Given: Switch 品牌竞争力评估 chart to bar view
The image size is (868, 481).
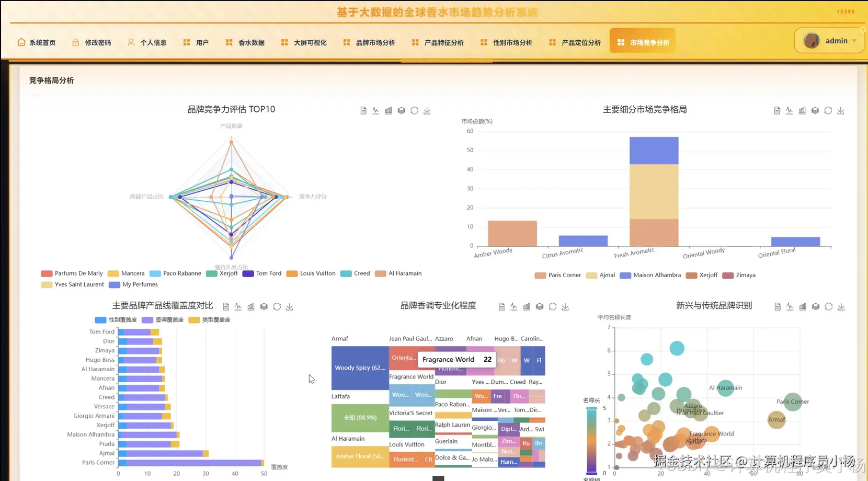Looking at the screenshot, I should coord(389,110).
